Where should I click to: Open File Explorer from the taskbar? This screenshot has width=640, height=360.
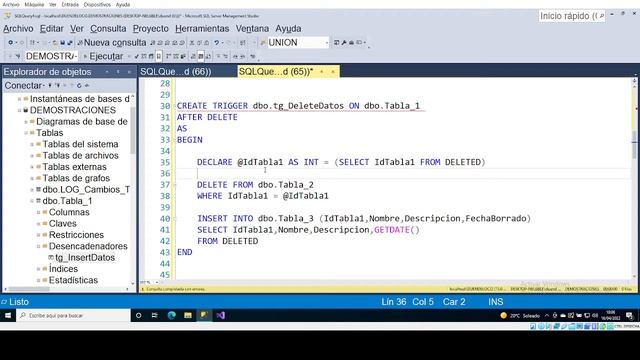[x=188, y=316]
